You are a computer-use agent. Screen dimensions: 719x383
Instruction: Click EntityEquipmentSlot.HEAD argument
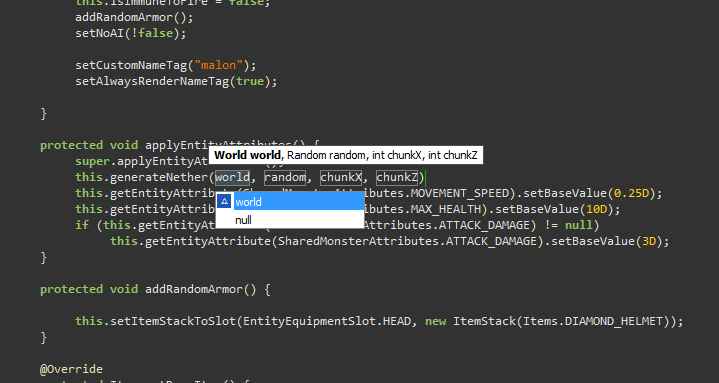(x=327, y=321)
